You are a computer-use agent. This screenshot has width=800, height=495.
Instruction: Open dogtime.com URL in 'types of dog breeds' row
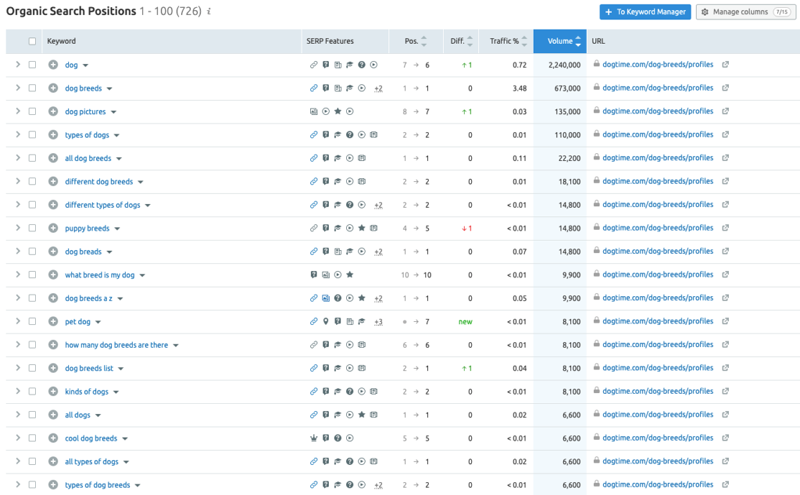(658, 484)
